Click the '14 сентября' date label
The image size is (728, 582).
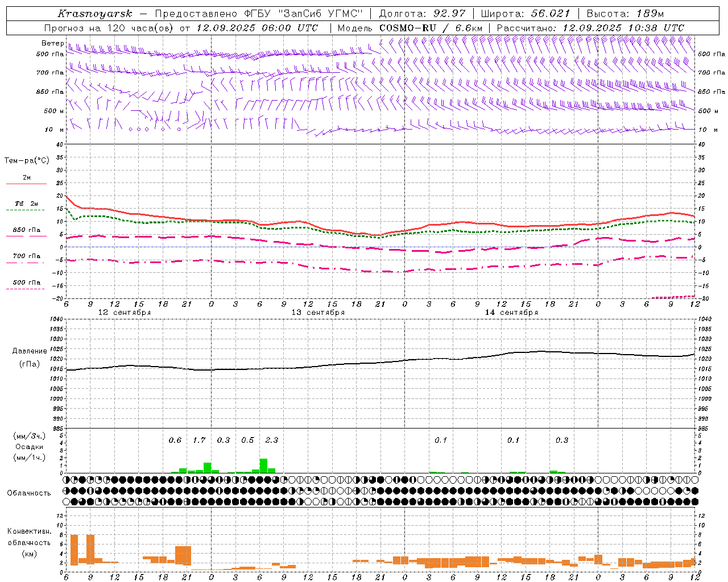point(511,313)
